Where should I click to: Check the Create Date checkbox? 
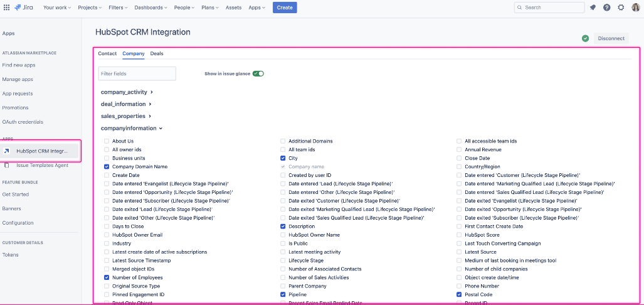107,175
